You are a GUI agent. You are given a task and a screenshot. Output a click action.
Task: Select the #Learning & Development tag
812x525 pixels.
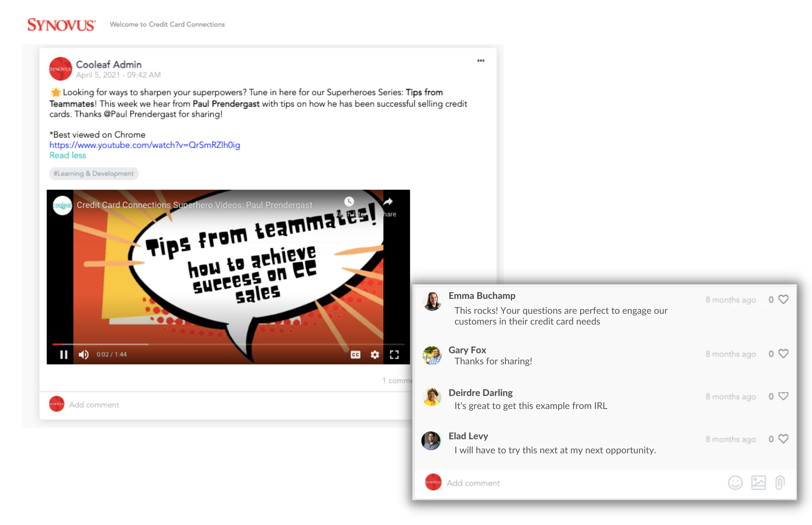click(93, 174)
